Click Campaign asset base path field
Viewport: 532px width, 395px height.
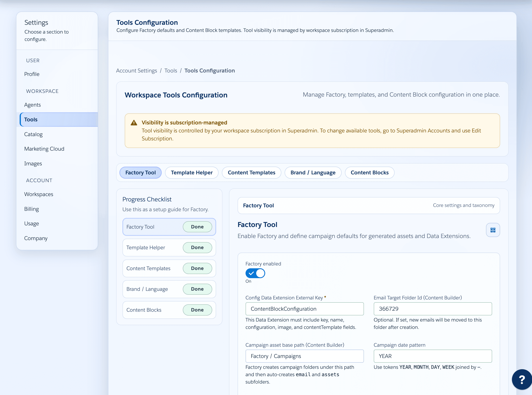point(304,356)
